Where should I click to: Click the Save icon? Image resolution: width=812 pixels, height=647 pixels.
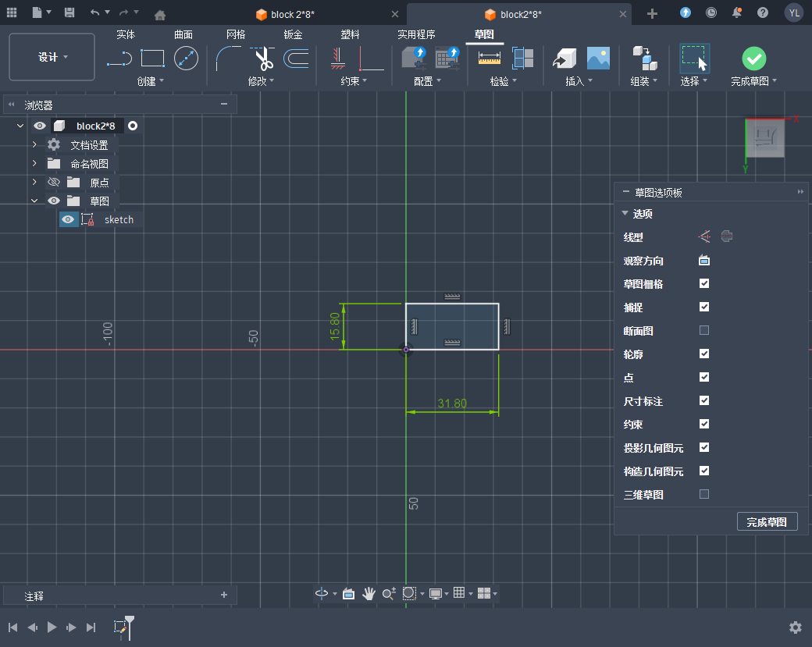(x=69, y=12)
